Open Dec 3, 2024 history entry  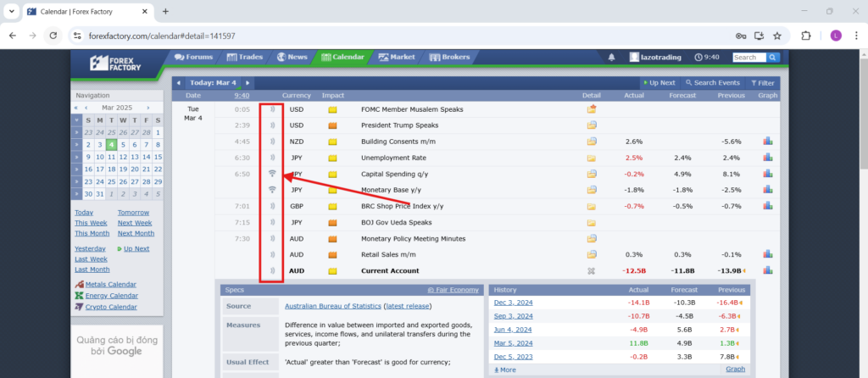(513, 303)
